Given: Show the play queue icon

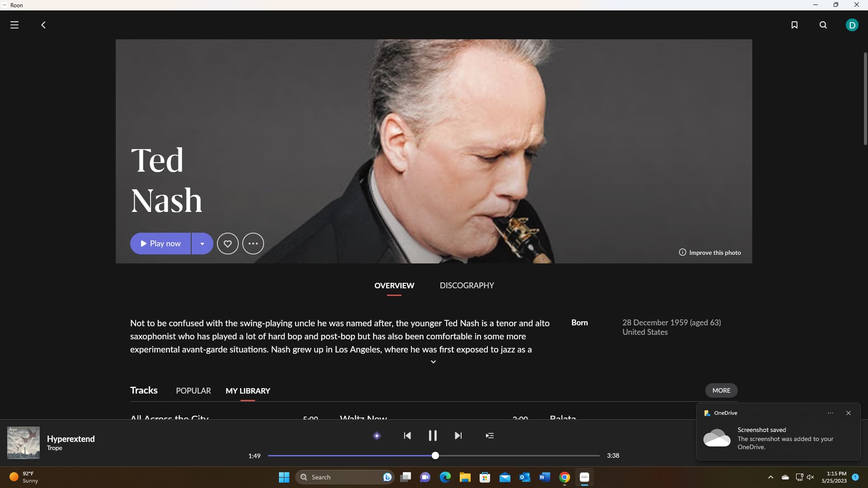Looking at the screenshot, I should [490, 436].
